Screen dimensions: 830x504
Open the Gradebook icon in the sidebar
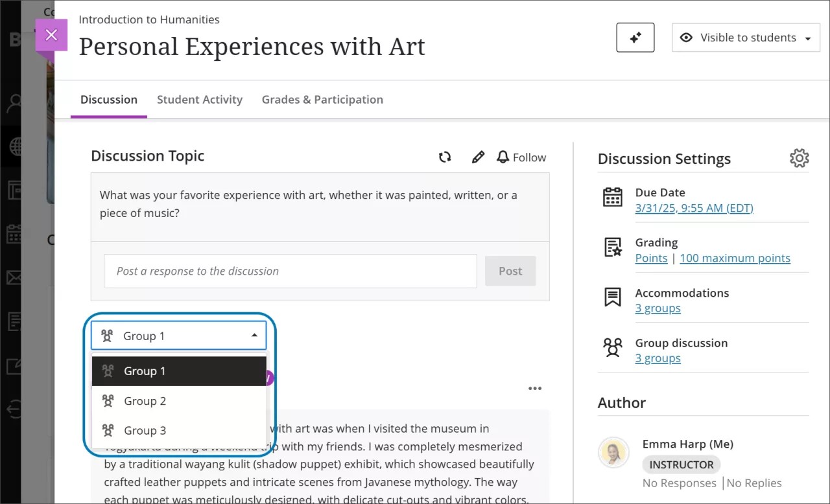tap(13, 321)
